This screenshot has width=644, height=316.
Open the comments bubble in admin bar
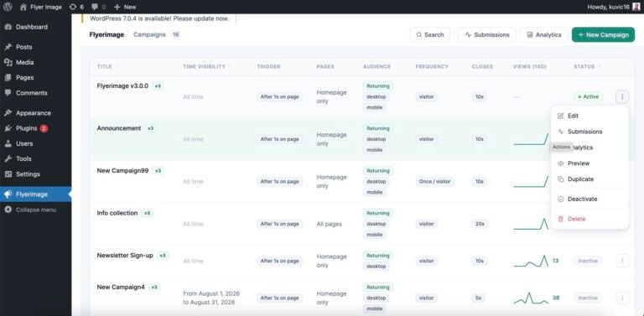99,7
